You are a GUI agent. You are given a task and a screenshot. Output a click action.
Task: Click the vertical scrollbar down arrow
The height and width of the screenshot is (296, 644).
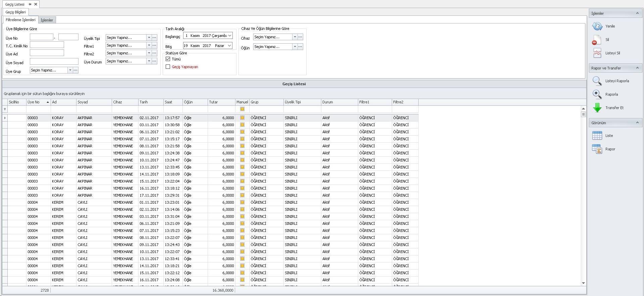coord(583,283)
